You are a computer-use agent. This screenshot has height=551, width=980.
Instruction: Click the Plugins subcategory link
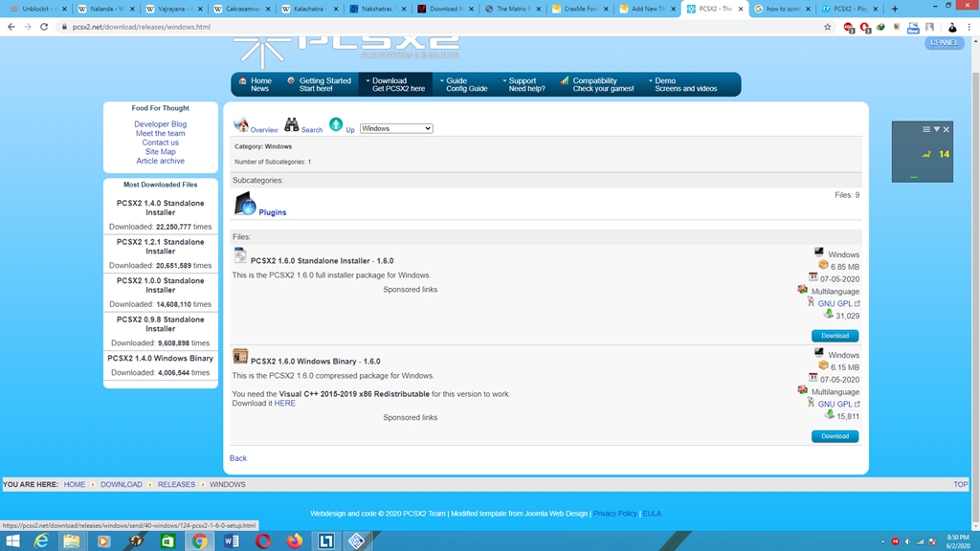[x=273, y=212]
